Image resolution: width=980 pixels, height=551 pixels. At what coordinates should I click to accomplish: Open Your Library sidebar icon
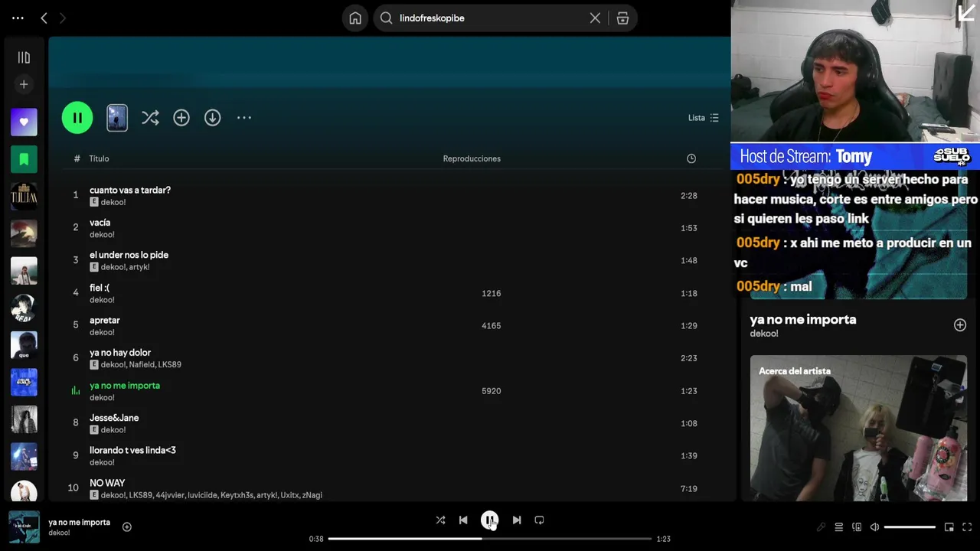pyautogui.click(x=24, y=57)
